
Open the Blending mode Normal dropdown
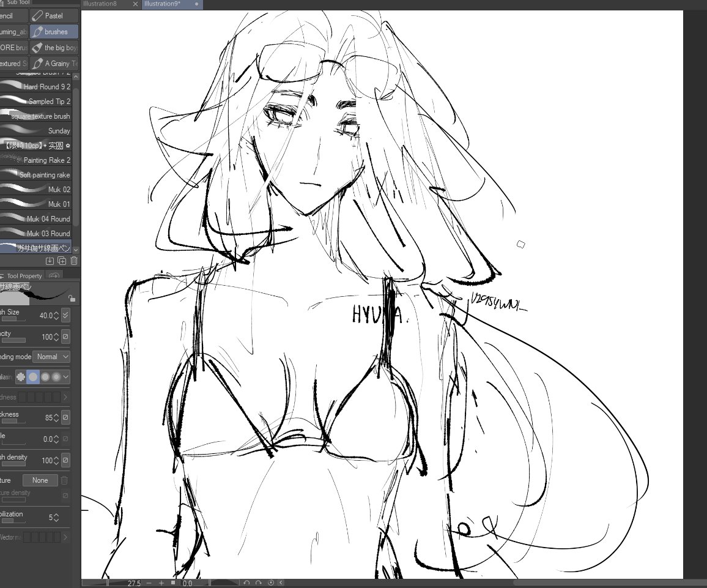coord(52,357)
